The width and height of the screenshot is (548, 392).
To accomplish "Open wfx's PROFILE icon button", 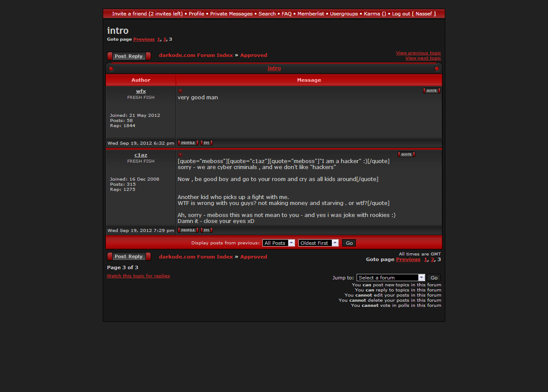I will [x=188, y=143].
